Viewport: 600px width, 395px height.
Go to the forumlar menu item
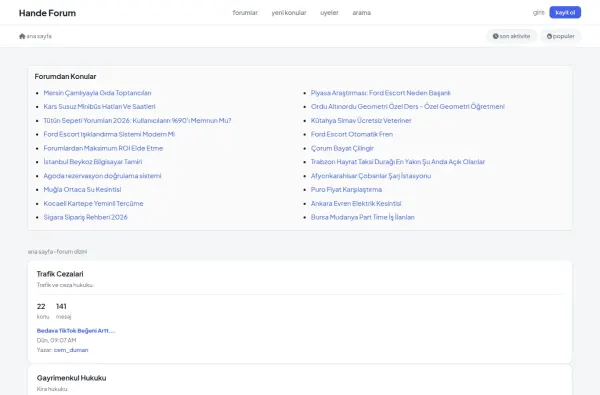(245, 13)
